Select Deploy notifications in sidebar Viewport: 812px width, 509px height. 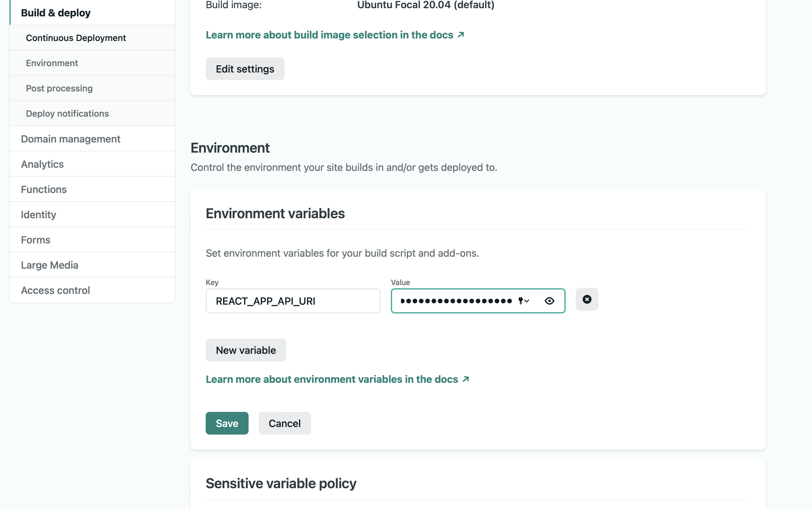click(x=67, y=114)
